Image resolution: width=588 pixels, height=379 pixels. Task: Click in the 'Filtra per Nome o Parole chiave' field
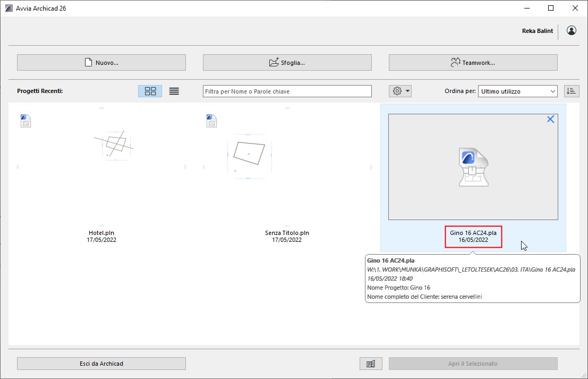pyautogui.click(x=287, y=91)
